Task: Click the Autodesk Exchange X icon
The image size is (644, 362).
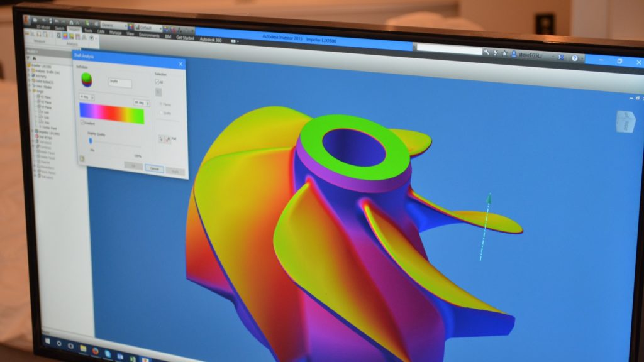Action: coord(561,57)
